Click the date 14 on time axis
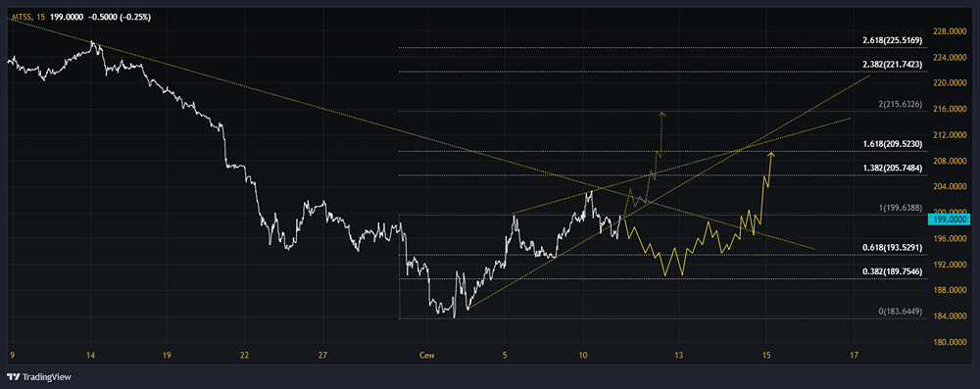This screenshot has width=980, height=389. [90, 356]
